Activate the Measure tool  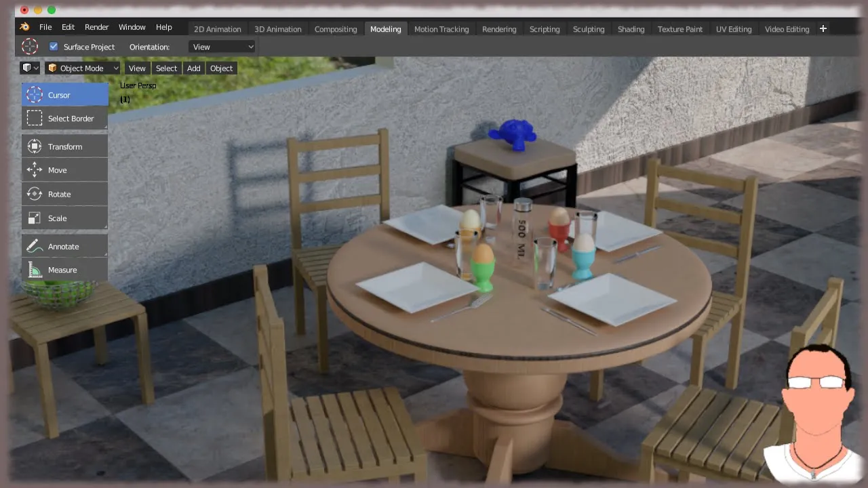coord(64,270)
